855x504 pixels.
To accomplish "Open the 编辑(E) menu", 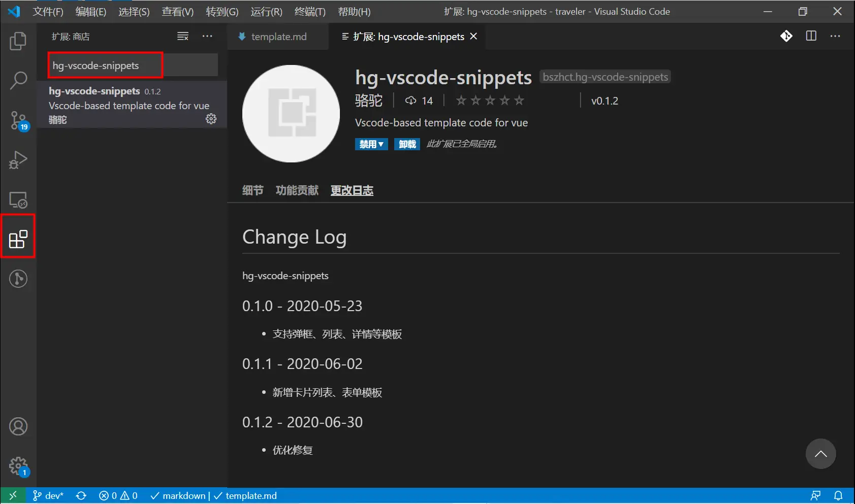I will 91,12.
